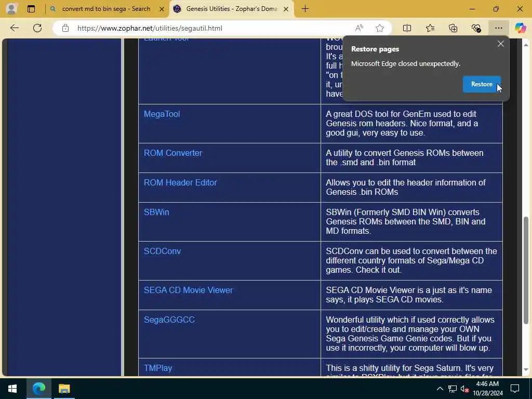Open the Favorites list icon

[x=430, y=28]
